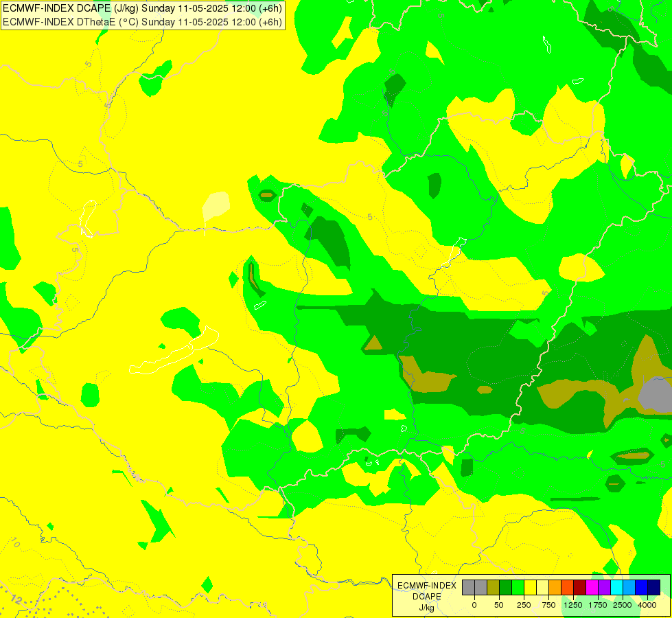Viewport: 672px width, 618px height.
Task: Click the cyan legend swatch
Action: [616, 587]
